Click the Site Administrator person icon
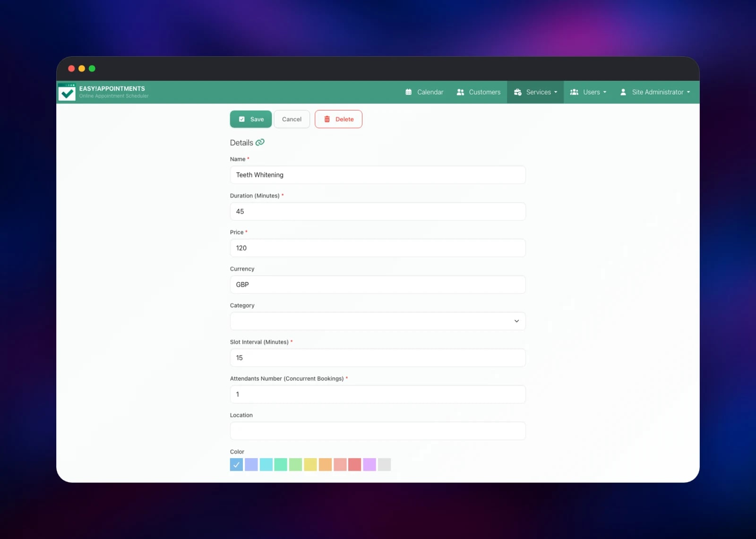Viewport: 756px width, 539px height. (x=623, y=92)
